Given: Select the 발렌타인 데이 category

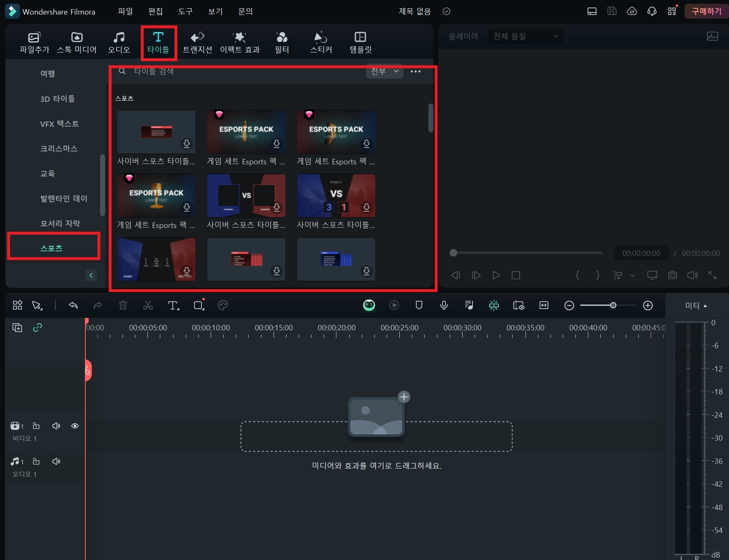Looking at the screenshot, I should [x=64, y=198].
